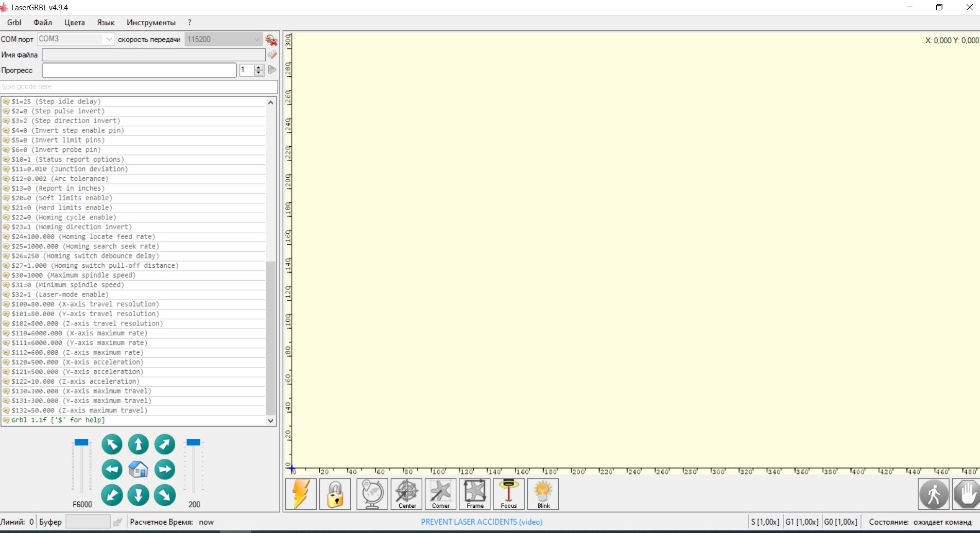Select the $30=1000 (Maximum spindle speed) line
Image resolution: width=980 pixels, height=533 pixels.
click(133, 276)
